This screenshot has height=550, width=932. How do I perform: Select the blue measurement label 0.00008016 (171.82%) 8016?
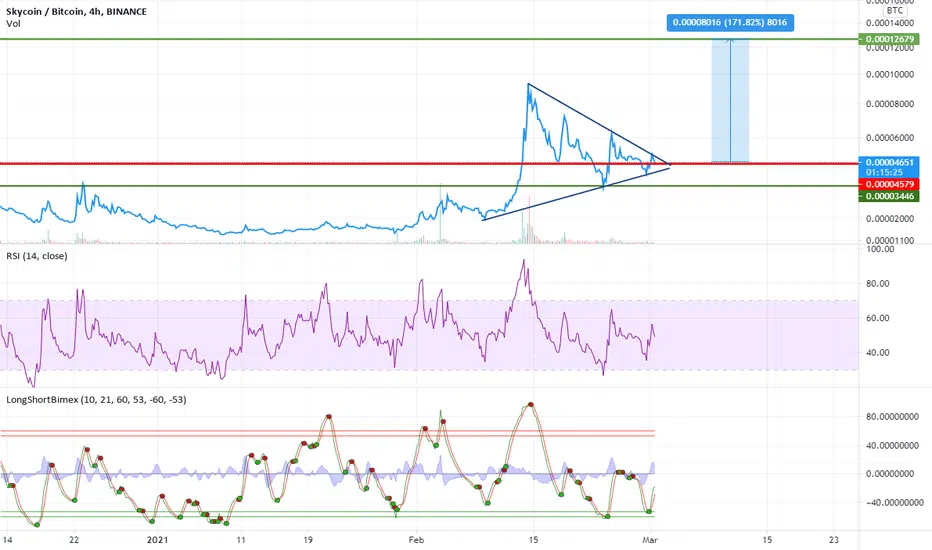(x=730, y=23)
